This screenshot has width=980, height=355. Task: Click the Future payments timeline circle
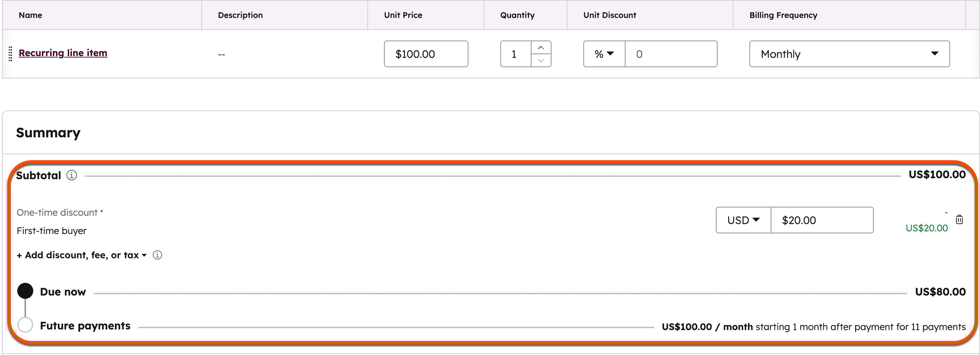[25, 325]
